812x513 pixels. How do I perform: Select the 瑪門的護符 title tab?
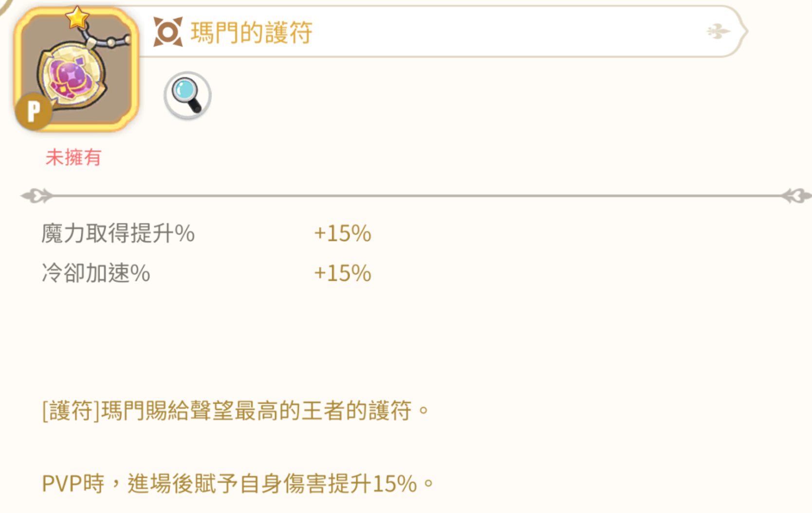[x=249, y=33]
